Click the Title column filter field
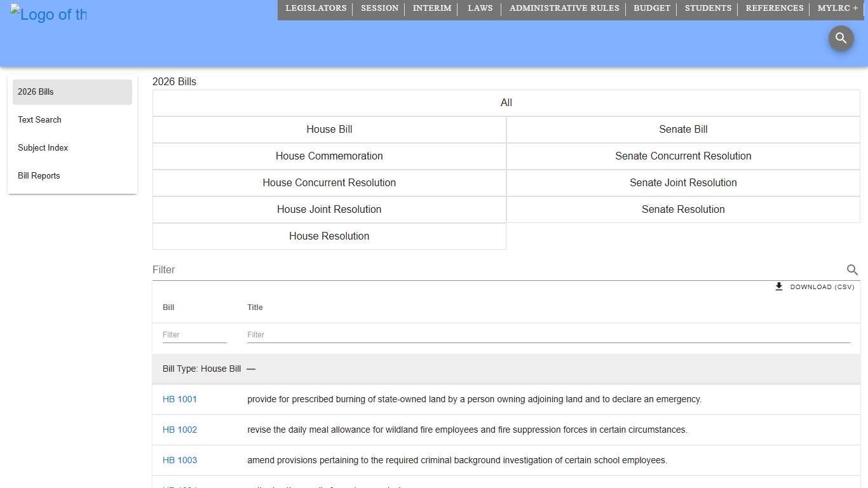868x488 pixels. (548, 335)
